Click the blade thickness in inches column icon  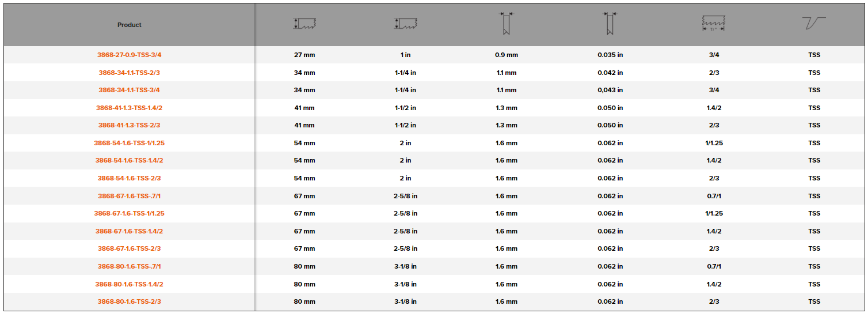pos(610,24)
